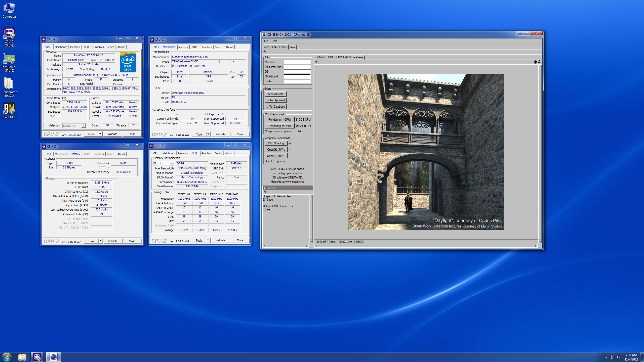Viewport: 644px width, 362px height.
Task: Click the Rendering (1 CPU) button
Action: (279, 120)
